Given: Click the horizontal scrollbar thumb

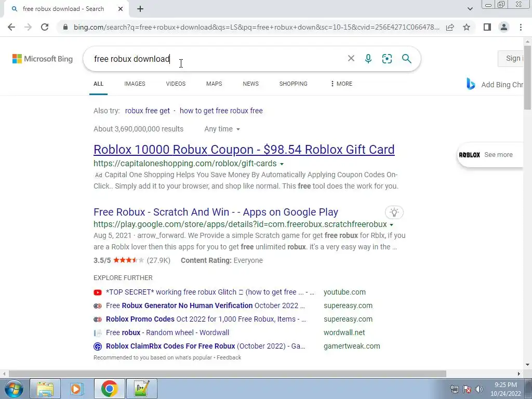Looking at the screenshot, I should click(228, 374).
